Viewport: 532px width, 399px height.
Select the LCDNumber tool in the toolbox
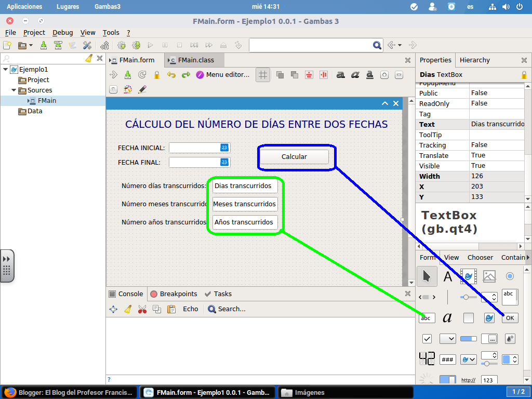point(427,359)
